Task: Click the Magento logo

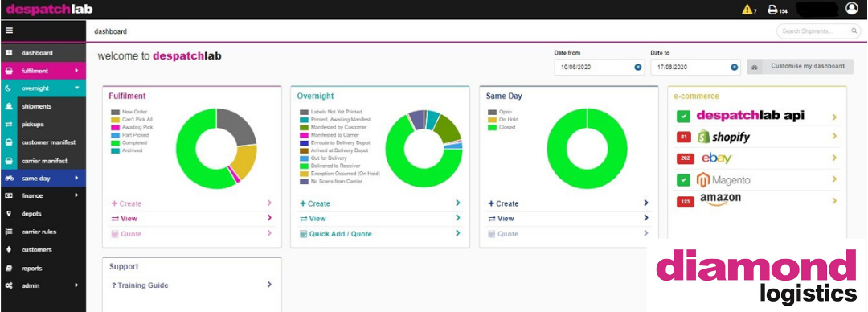Action: (x=723, y=180)
